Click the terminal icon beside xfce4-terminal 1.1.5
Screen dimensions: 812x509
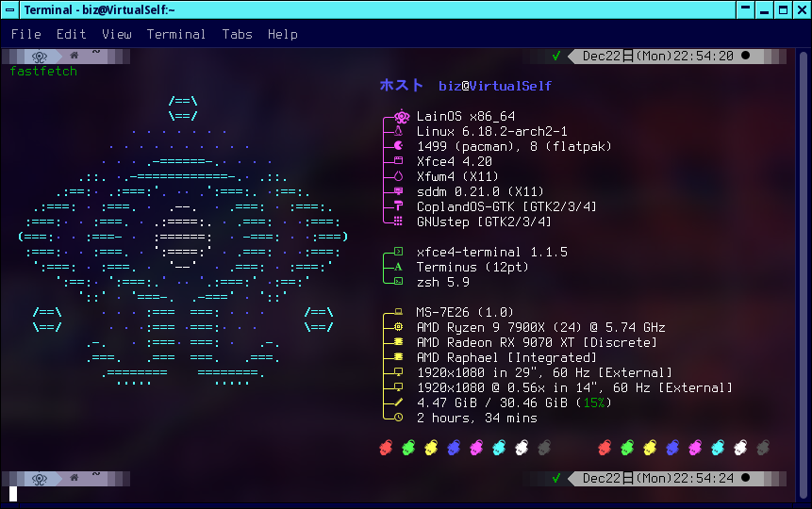click(398, 252)
